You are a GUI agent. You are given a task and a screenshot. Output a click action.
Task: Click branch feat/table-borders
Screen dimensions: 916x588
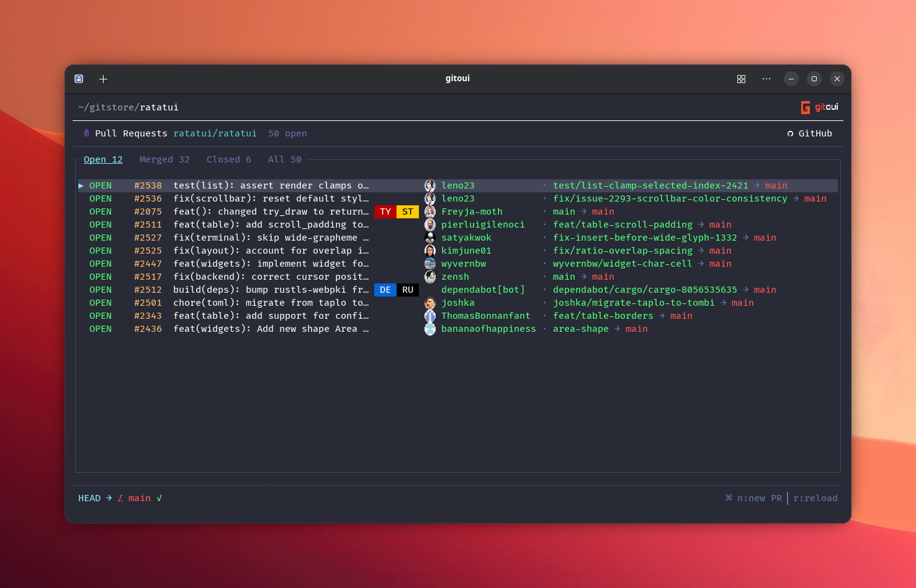(x=603, y=316)
